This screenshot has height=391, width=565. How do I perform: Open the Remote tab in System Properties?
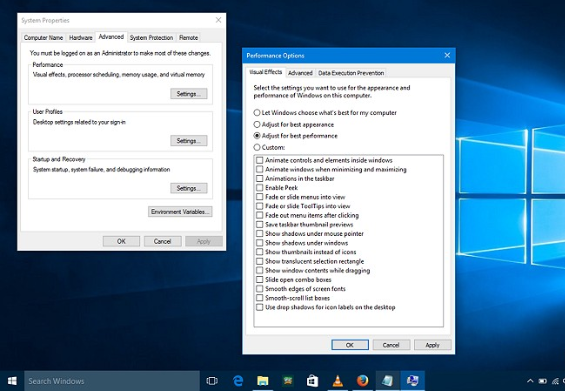(x=188, y=37)
